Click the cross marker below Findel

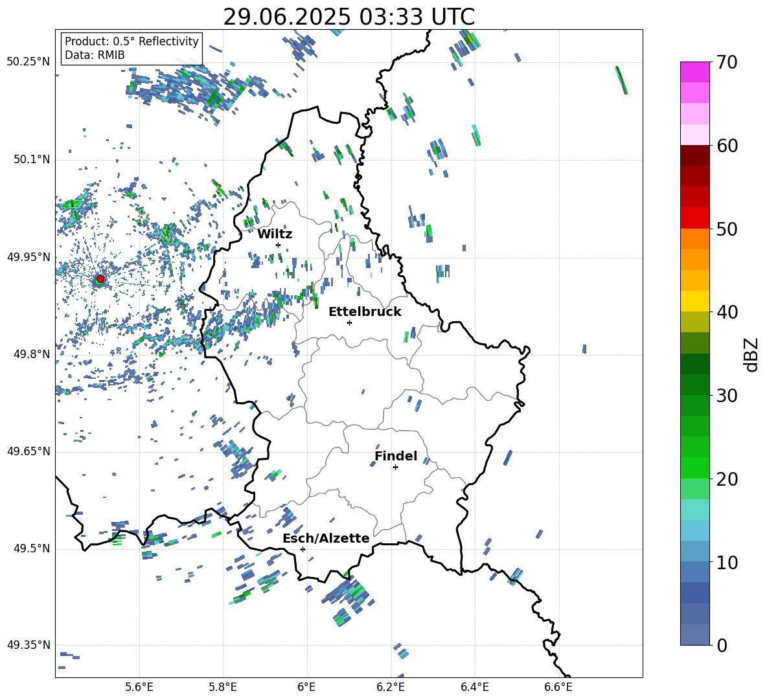[395, 468]
